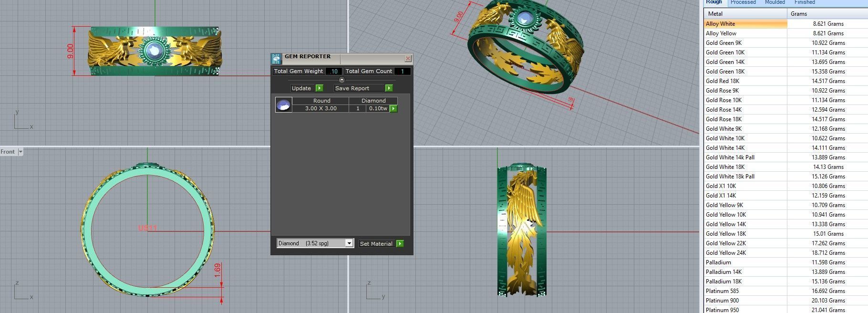Screen dimensions: 868x313
Task: Switch to the Processed tab
Action: pyautogui.click(x=743, y=2)
